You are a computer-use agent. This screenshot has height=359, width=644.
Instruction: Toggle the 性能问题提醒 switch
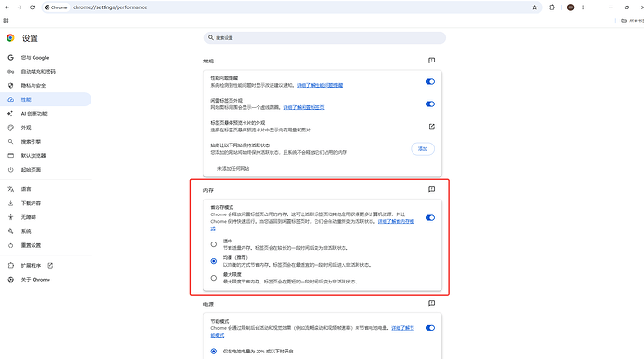pos(430,82)
